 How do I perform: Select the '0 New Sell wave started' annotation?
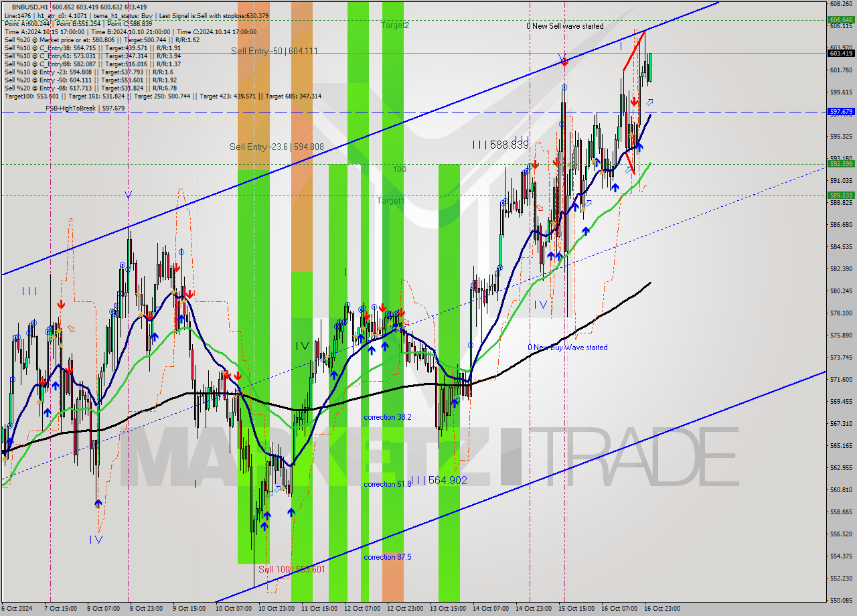click(x=564, y=26)
